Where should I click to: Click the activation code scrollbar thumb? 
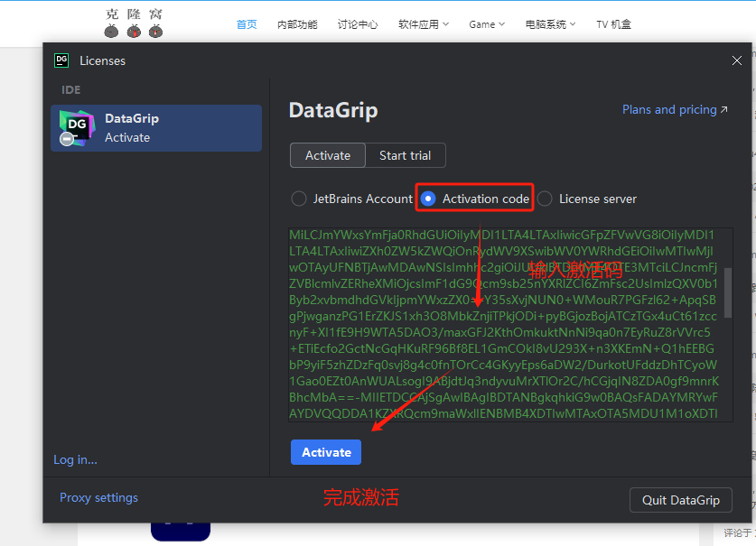point(728,292)
